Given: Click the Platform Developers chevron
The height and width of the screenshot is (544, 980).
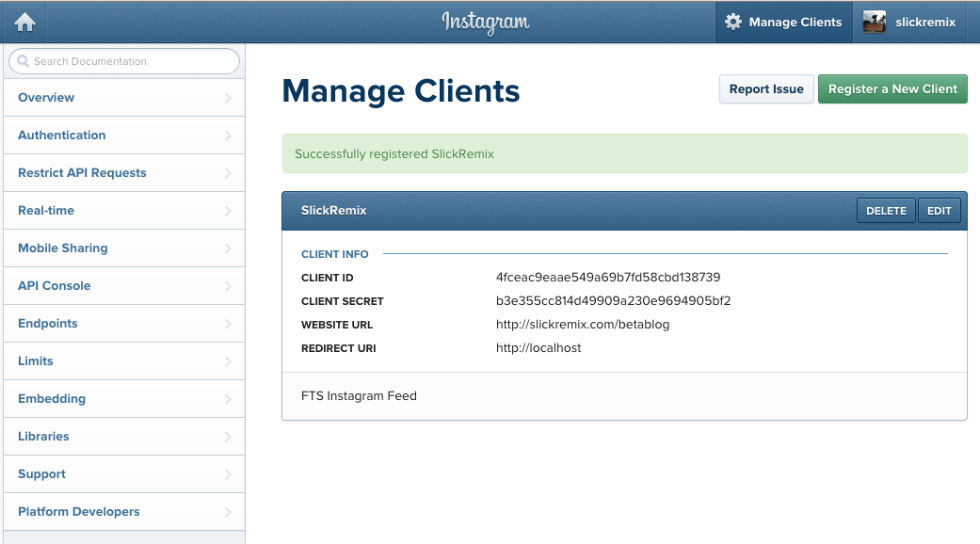Looking at the screenshot, I should [228, 512].
